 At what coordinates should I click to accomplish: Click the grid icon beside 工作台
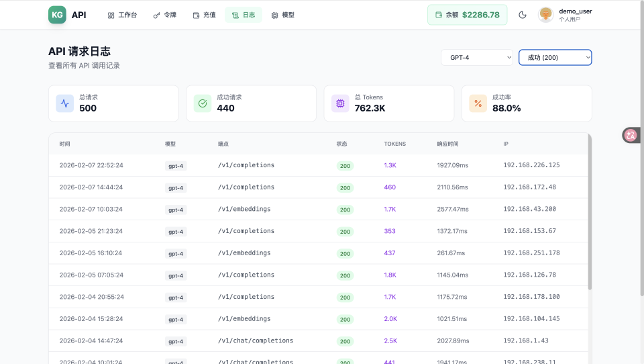coord(111,15)
